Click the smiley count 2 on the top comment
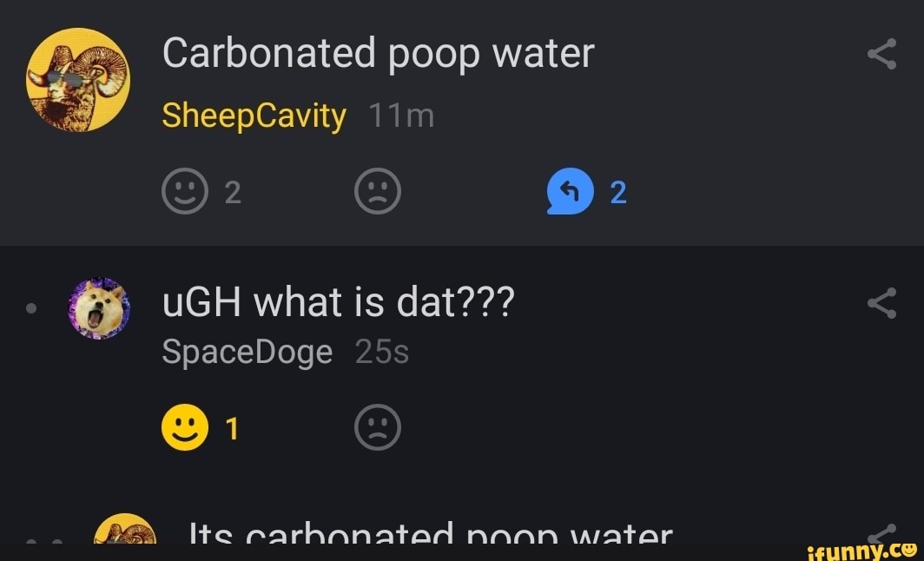The image size is (924, 561). [232, 191]
